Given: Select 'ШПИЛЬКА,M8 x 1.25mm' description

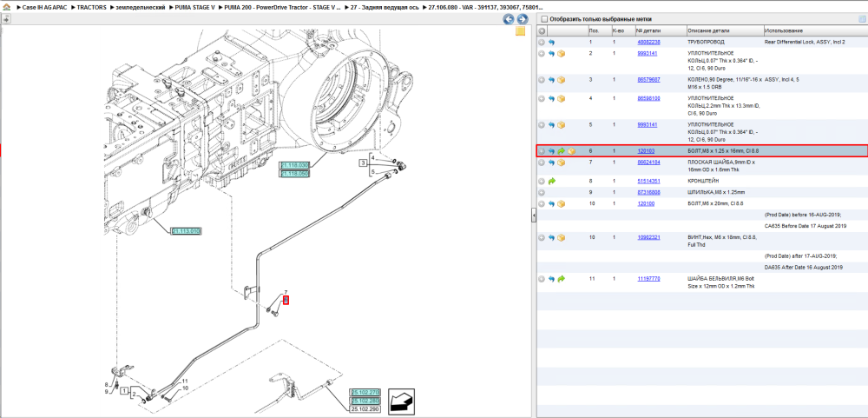Looking at the screenshot, I should [x=716, y=192].
